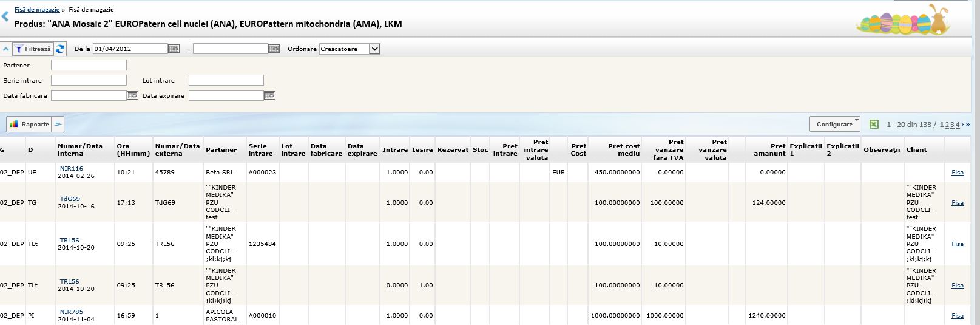Image resolution: width=980 pixels, height=325 pixels.
Task: Open the Ordonare Crescatoare dropdown
Action: click(x=374, y=49)
